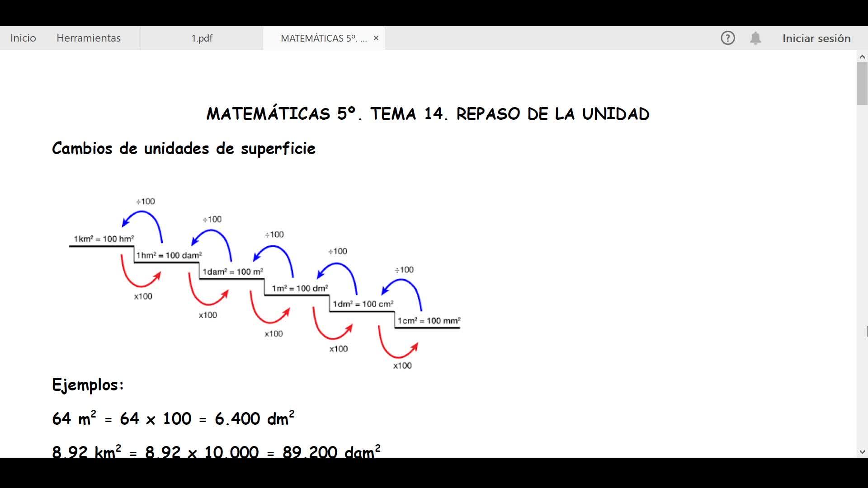Click the Ejemplos: heading text
This screenshot has width=868, height=488.
[x=88, y=385]
